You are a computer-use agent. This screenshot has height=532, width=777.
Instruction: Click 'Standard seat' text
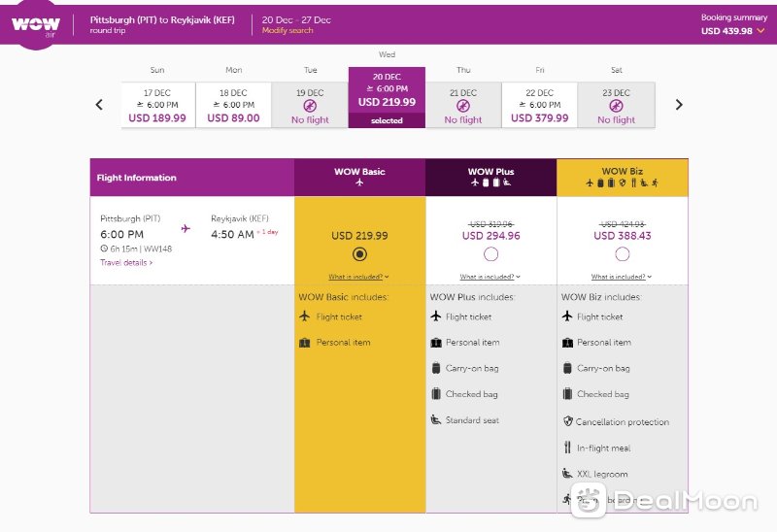pyautogui.click(x=472, y=420)
